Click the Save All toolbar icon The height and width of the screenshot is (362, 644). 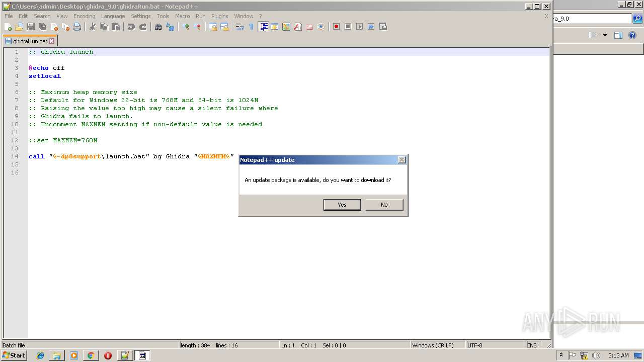click(42, 27)
